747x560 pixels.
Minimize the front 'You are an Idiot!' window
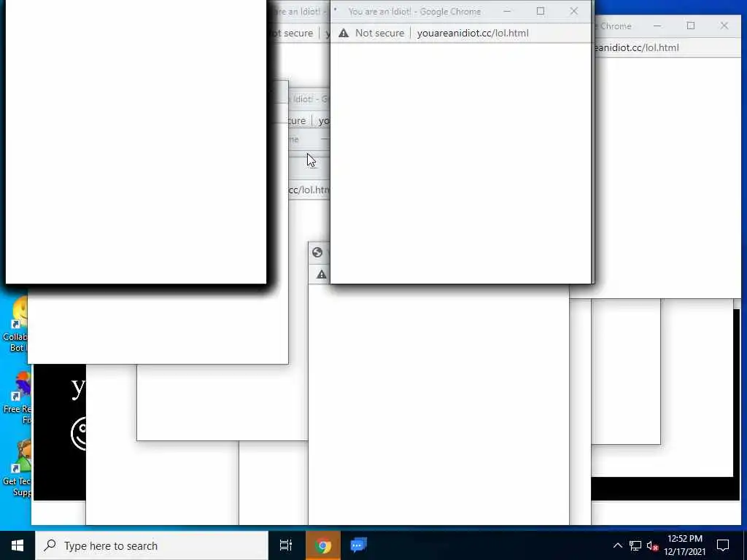[507, 11]
